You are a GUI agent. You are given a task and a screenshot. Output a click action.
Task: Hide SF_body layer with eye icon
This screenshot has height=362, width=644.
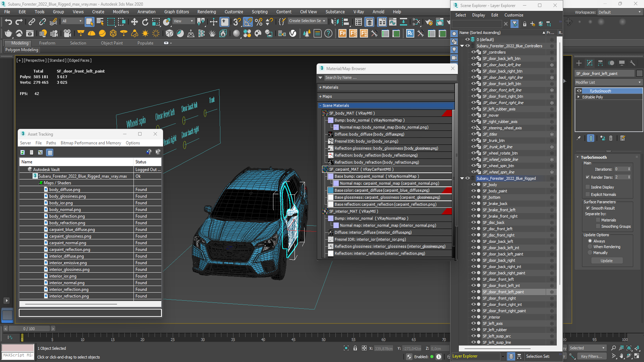coord(474,185)
